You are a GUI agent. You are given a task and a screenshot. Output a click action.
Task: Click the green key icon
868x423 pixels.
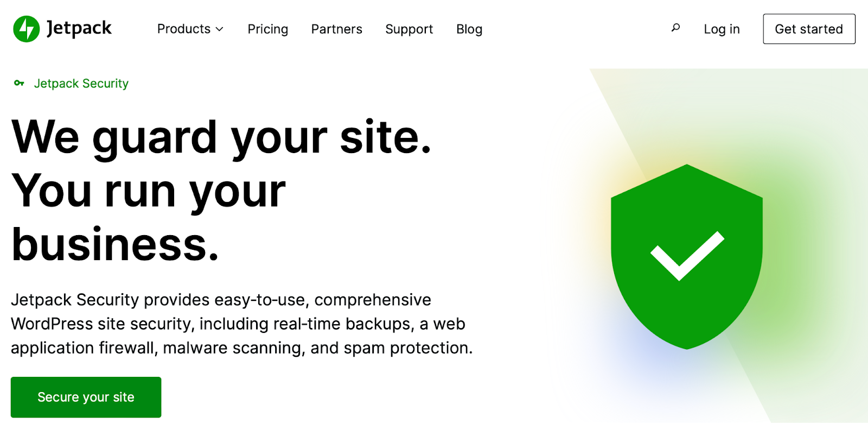tap(19, 83)
